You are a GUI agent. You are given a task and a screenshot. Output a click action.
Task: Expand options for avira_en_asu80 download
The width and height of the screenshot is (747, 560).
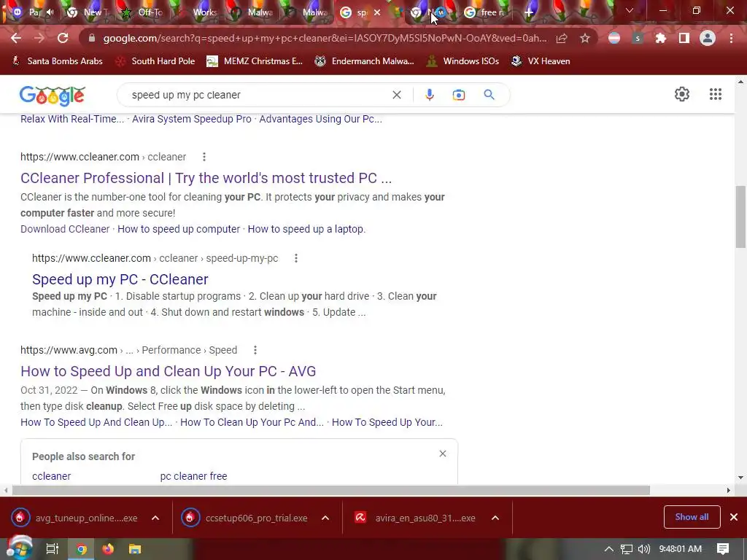coord(495,518)
